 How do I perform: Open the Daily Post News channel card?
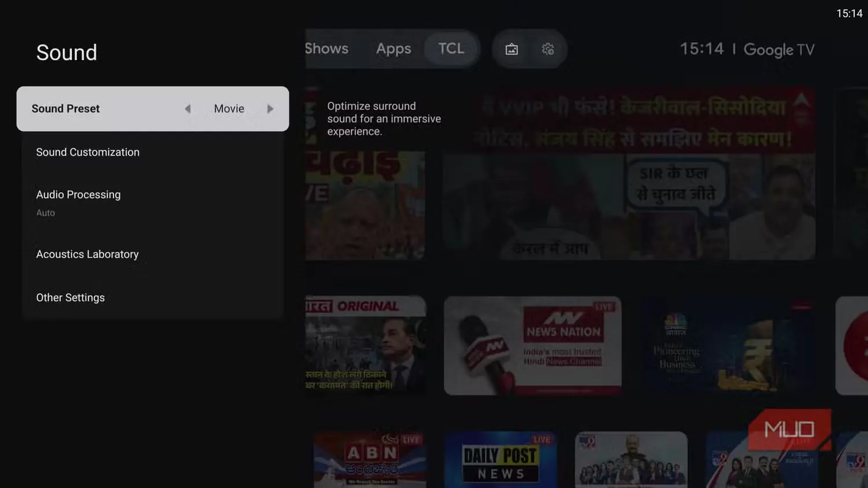coord(501,460)
